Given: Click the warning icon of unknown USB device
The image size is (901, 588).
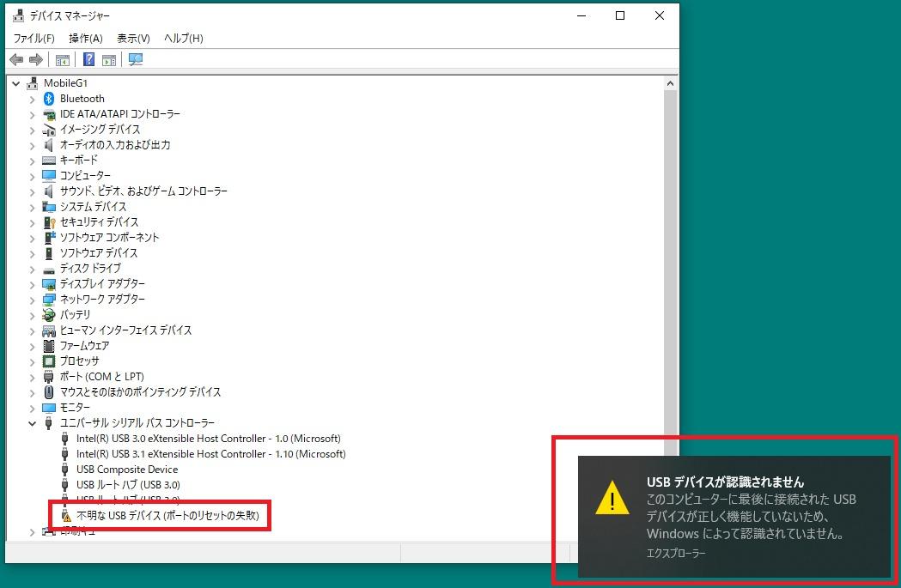Looking at the screenshot, I should click(66, 516).
